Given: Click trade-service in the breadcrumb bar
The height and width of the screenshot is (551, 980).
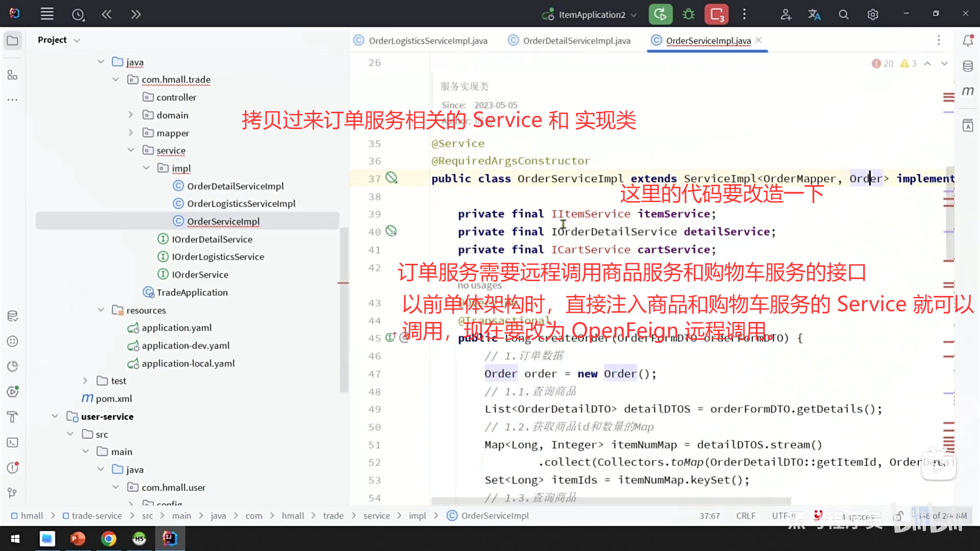Looking at the screenshot, I should tap(96, 516).
